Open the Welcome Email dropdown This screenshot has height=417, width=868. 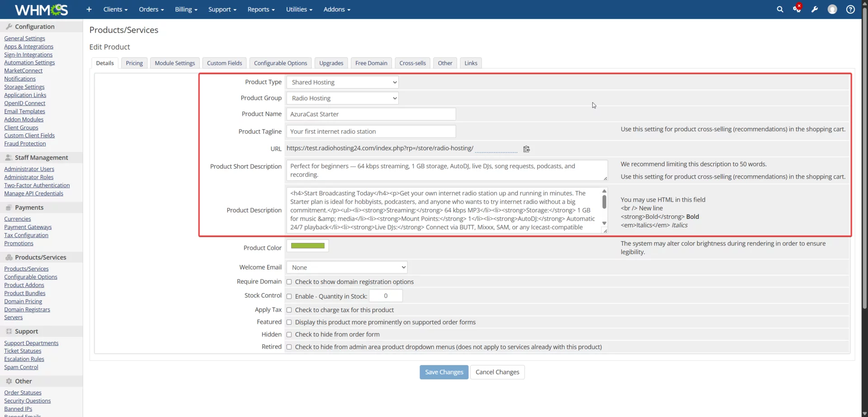(346, 267)
